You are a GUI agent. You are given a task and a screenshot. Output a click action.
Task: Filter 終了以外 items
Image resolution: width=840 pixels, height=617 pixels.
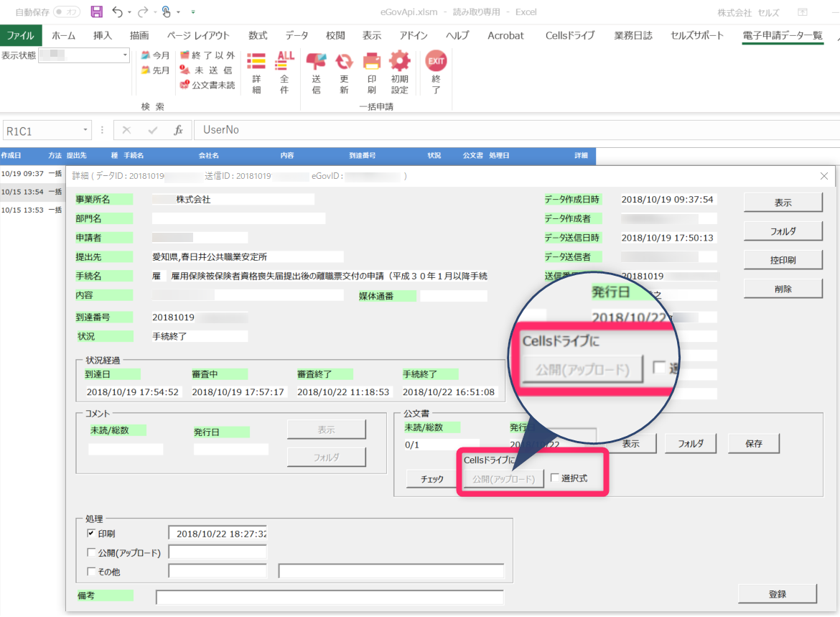tap(207, 55)
